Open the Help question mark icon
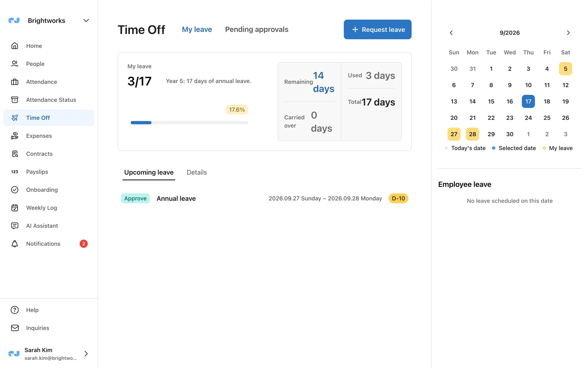The height and width of the screenshot is (368, 588). pyautogui.click(x=15, y=310)
